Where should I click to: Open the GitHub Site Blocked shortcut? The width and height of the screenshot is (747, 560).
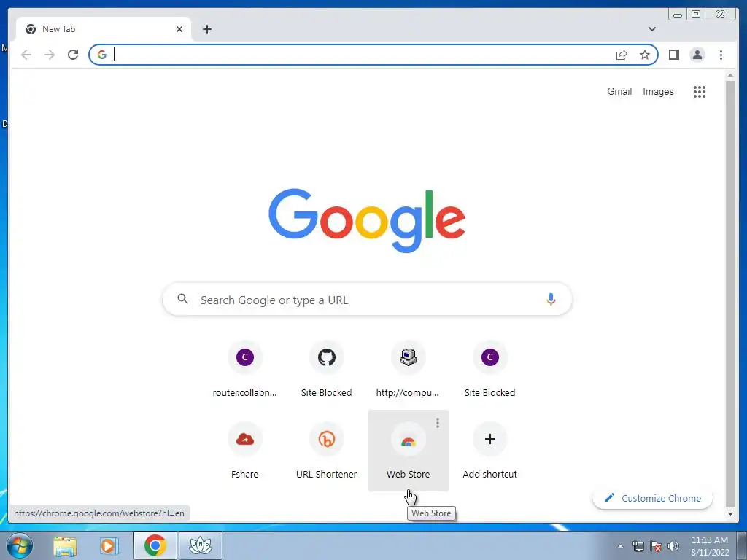(326, 370)
